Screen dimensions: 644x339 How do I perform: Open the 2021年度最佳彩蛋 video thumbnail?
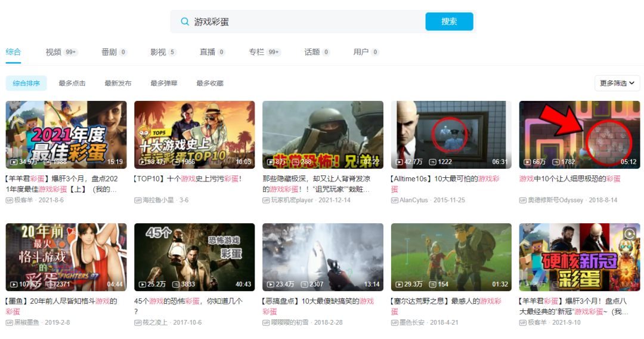66,135
